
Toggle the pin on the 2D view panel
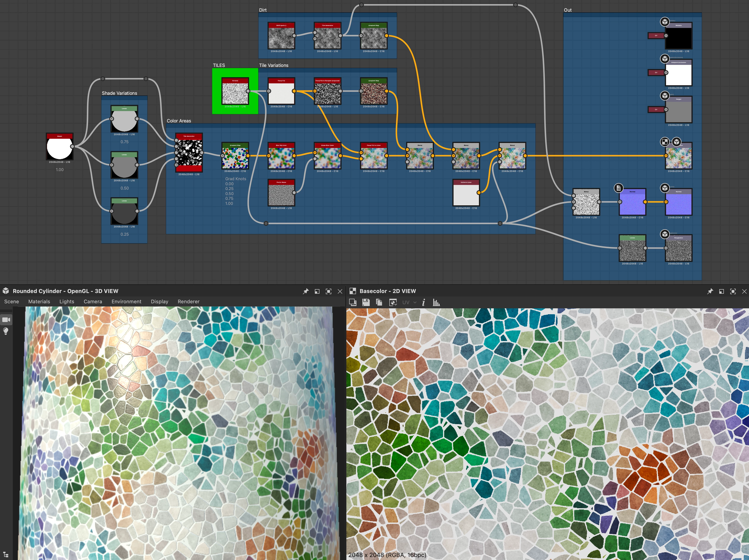[x=710, y=291]
